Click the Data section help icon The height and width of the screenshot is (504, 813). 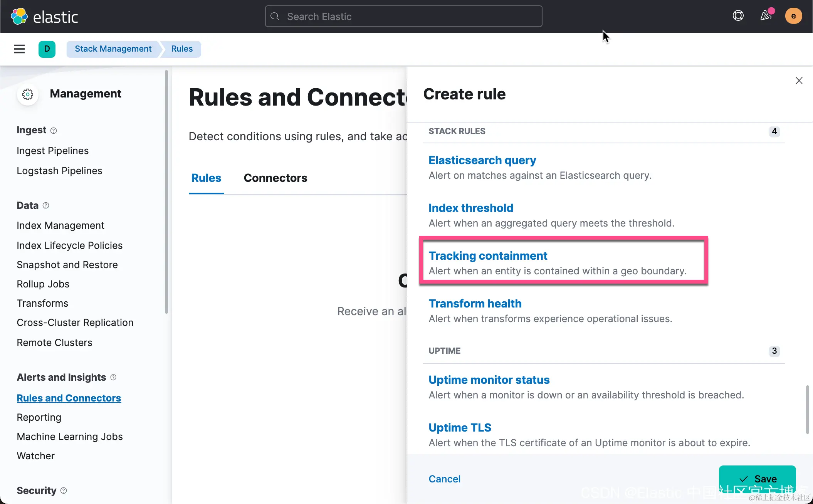pyautogui.click(x=46, y=205)
